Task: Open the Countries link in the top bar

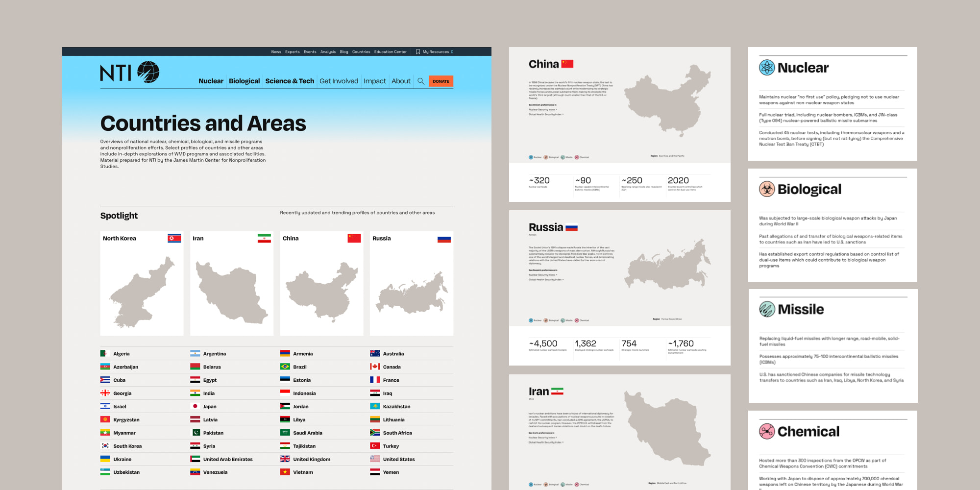Action: coord(361,52)
